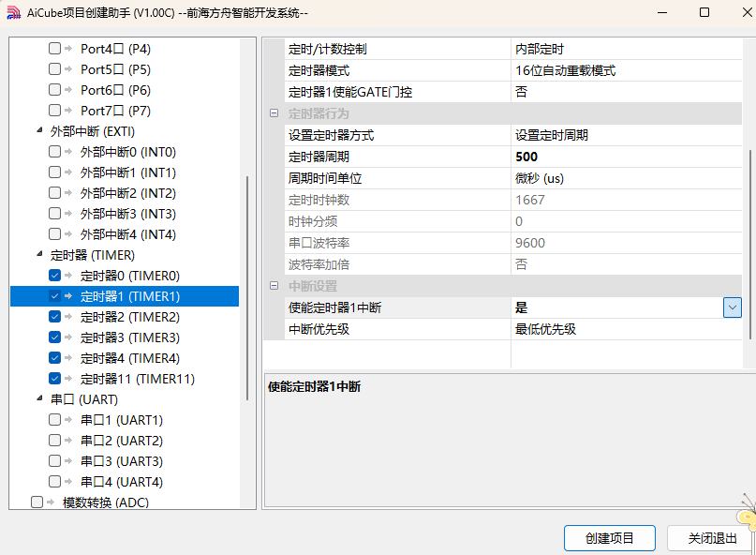Tick the 串口3 (UART3) checkbox
Viewport: 756px width, 555px height.
(54, 461)
